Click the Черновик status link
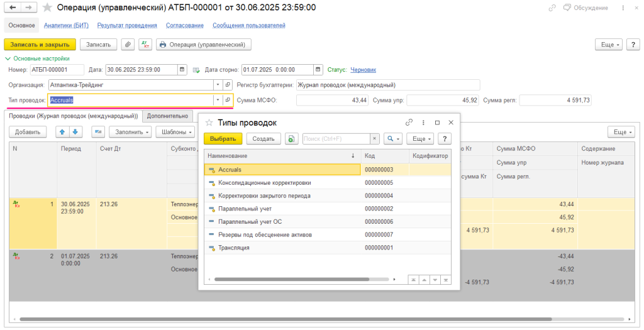The width and height of the screenshot is (644, 330). 363,70
